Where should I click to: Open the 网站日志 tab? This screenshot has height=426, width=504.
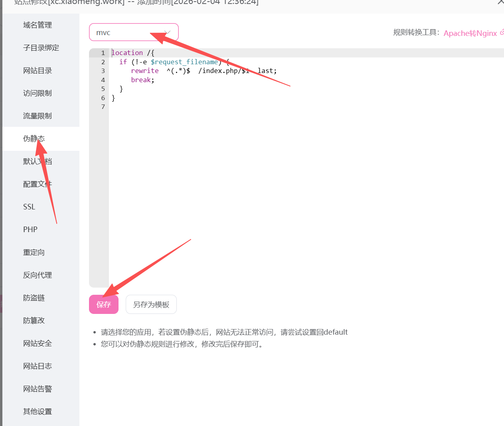pos(38,366)
